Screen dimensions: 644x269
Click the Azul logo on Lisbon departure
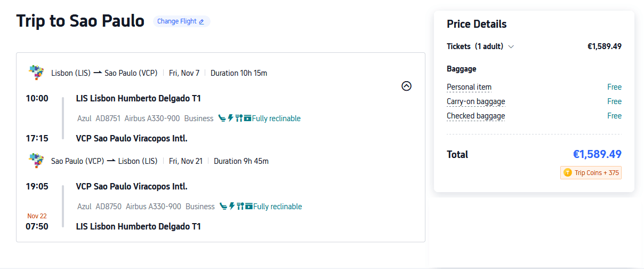36,73
